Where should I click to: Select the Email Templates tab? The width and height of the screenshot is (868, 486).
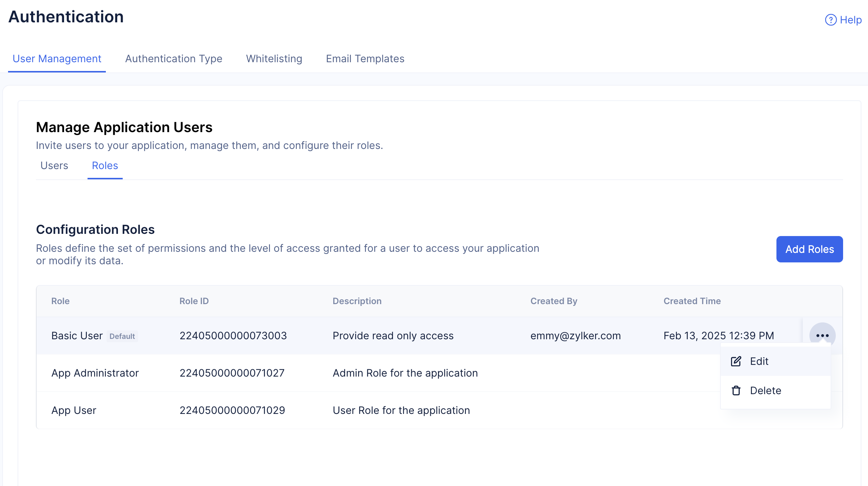point(365,59)
